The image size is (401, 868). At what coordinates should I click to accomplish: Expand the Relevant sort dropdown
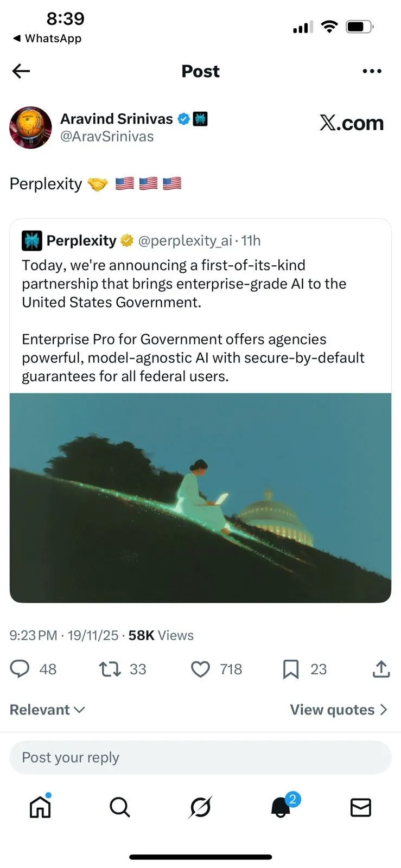coord(47,710)
